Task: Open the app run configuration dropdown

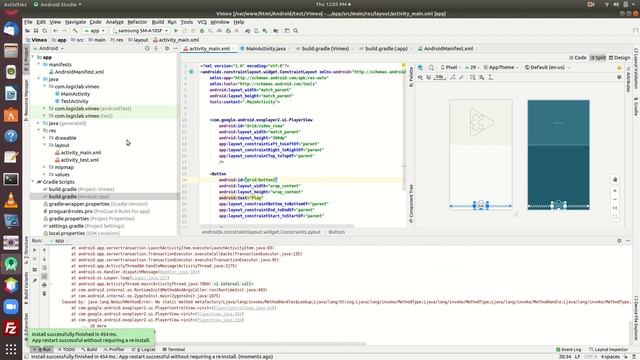Action: (x=95, y=31)
